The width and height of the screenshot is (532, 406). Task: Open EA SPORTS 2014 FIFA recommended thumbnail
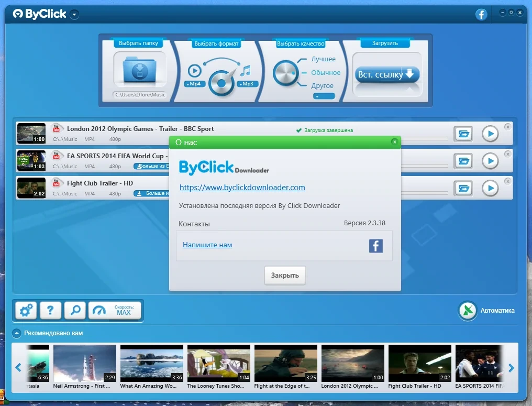point(480,363)
